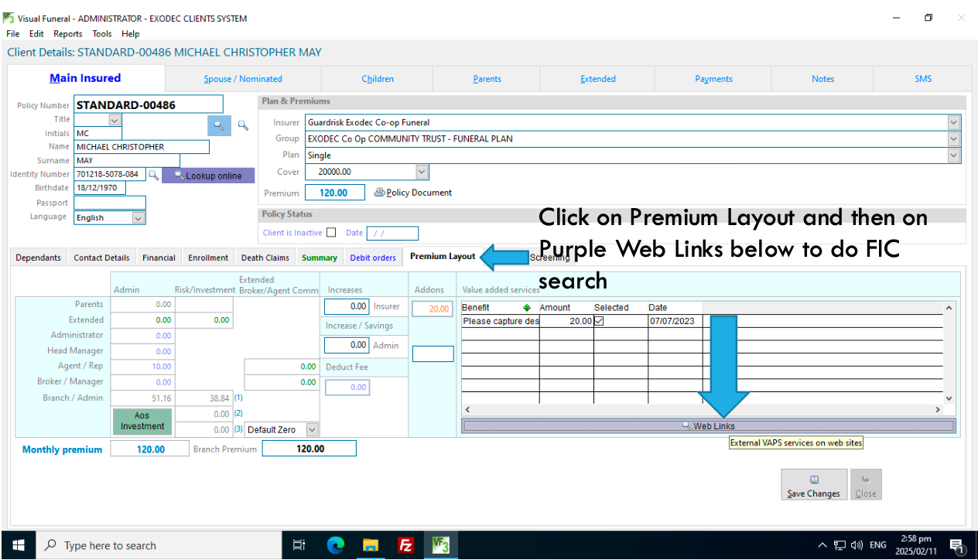Click the green plus icon in Benefit header

tap(527, 308)
